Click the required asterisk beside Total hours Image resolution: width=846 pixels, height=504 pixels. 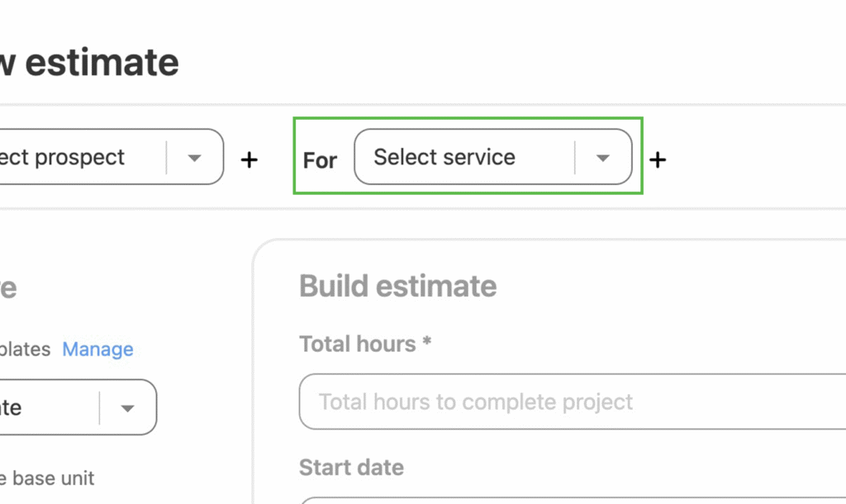[x=427, y=343]
